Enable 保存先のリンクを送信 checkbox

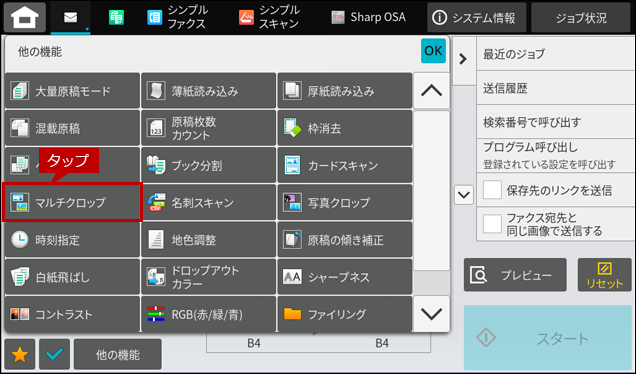[x=492, y=190]
